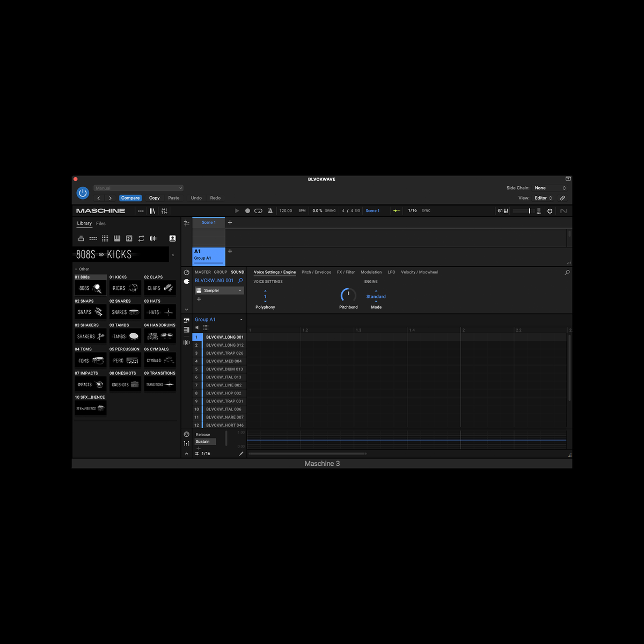The height and width of the screenshot is (644, 644).
Task: Add a new scene next to Scene 1
Action: pos(230,222)
